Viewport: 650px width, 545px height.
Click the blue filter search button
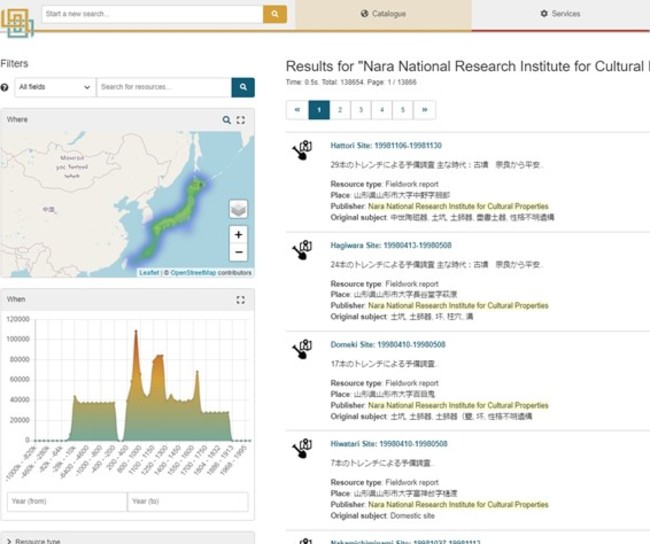pos(243,88)
